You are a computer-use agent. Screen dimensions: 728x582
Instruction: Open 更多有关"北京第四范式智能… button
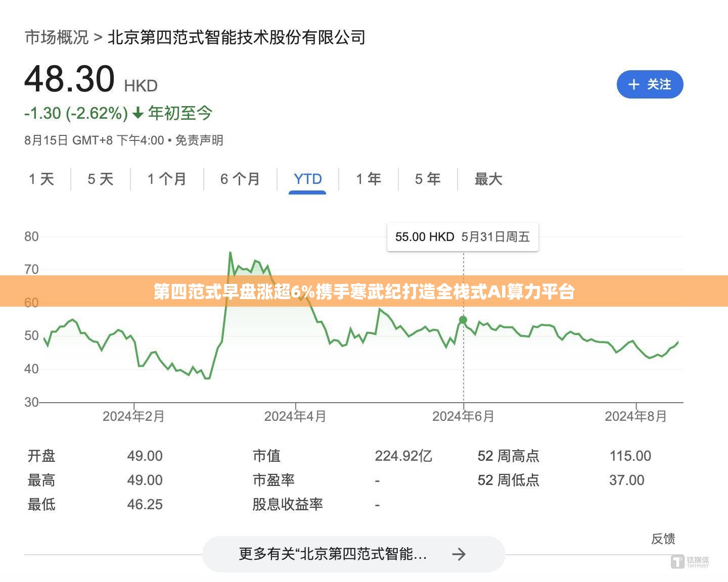point(354,554)
